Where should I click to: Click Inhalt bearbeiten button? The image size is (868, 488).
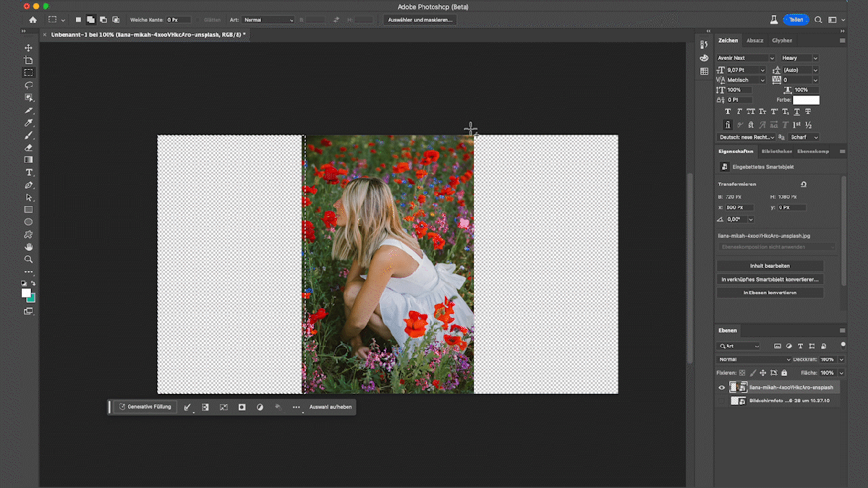tap(770, 266)
